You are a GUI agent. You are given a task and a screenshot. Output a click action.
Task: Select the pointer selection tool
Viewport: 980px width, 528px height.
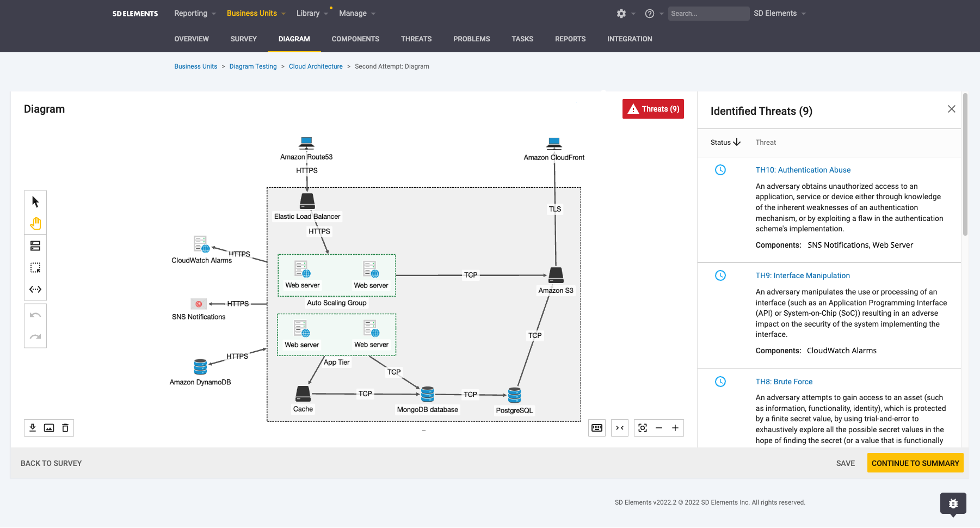[35, 201]
